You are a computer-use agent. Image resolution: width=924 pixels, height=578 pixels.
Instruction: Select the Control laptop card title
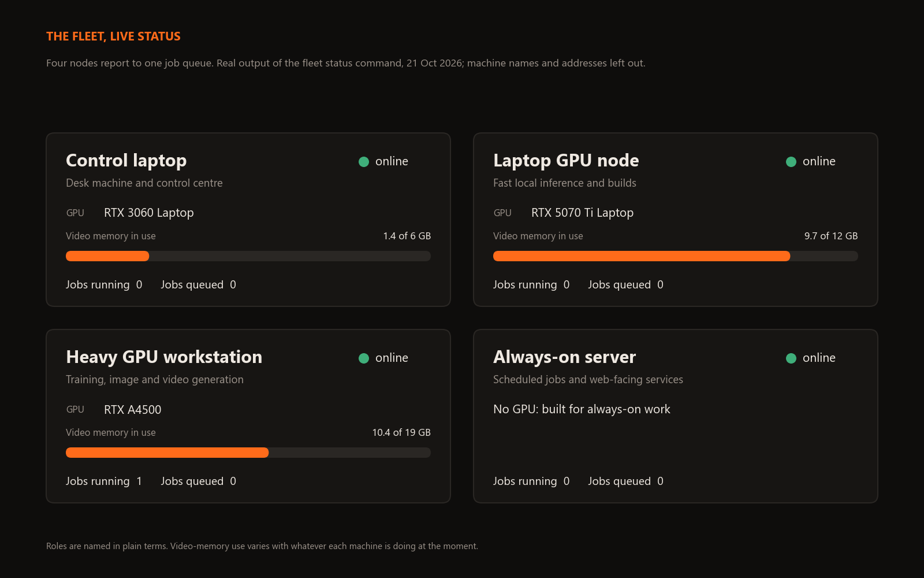pos(126,161)
